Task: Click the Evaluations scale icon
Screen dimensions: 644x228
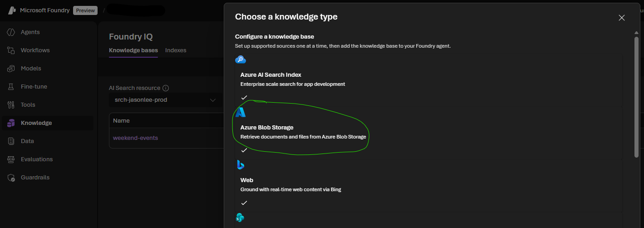Action: pos(11,159)
